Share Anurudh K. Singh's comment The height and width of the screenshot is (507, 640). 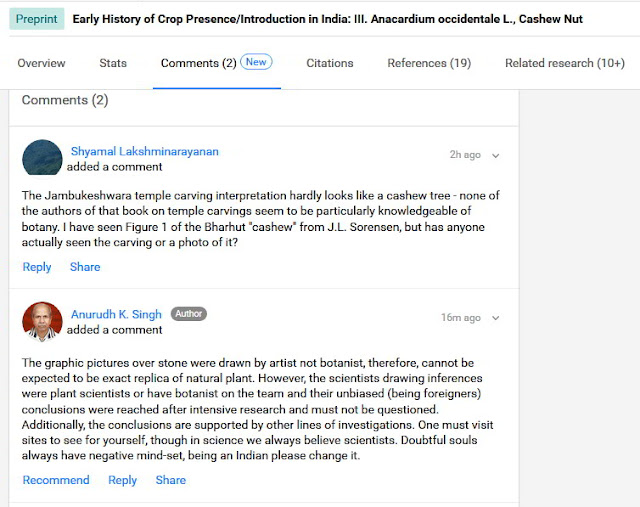tap(171, 480)
